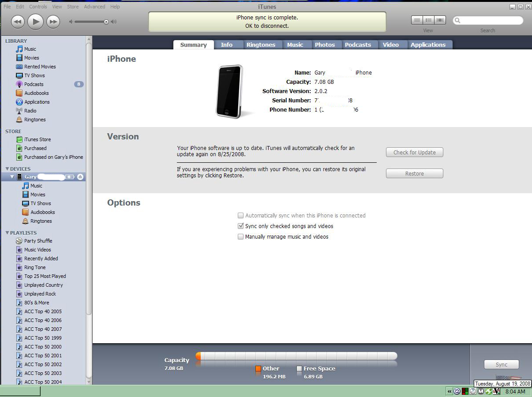The height and width of the screenshot is (397, 532).
Task: Switch to the Info tab
Action: (x=227, y=45)
